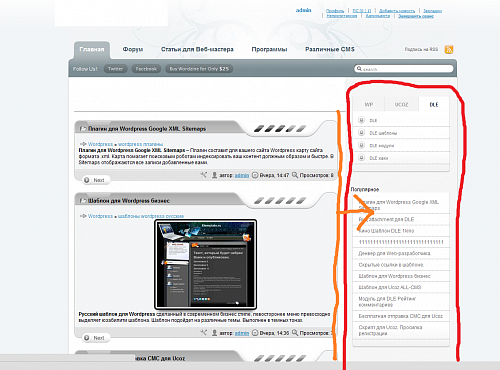Open the orange RSS feed icon
Screen dimensions: 500x370
click(449, 49)
